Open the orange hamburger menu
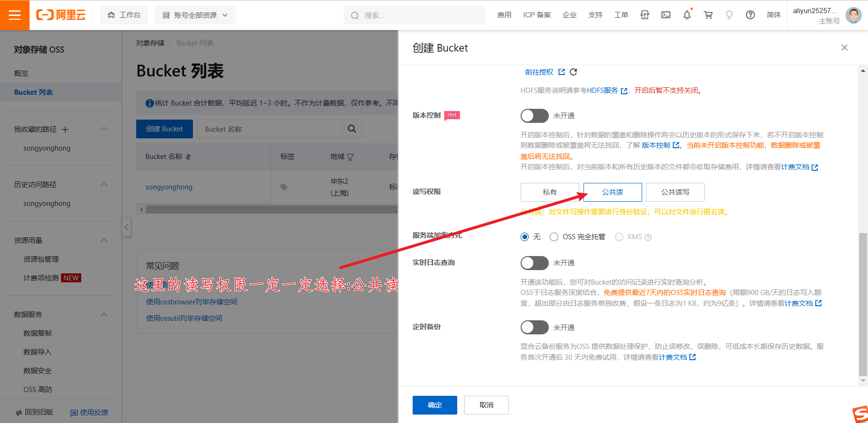The width and height of the screenshot is (868, 423). (x=15, y=15)
